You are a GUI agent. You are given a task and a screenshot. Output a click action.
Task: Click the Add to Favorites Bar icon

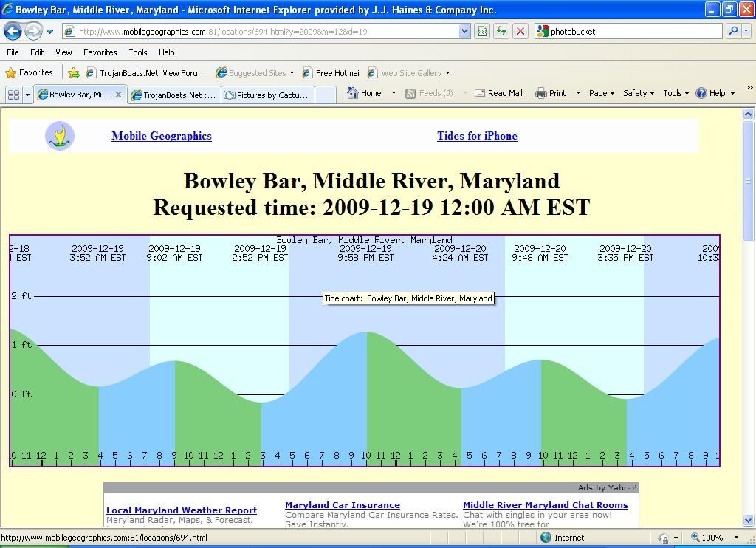tap(74, 73)
